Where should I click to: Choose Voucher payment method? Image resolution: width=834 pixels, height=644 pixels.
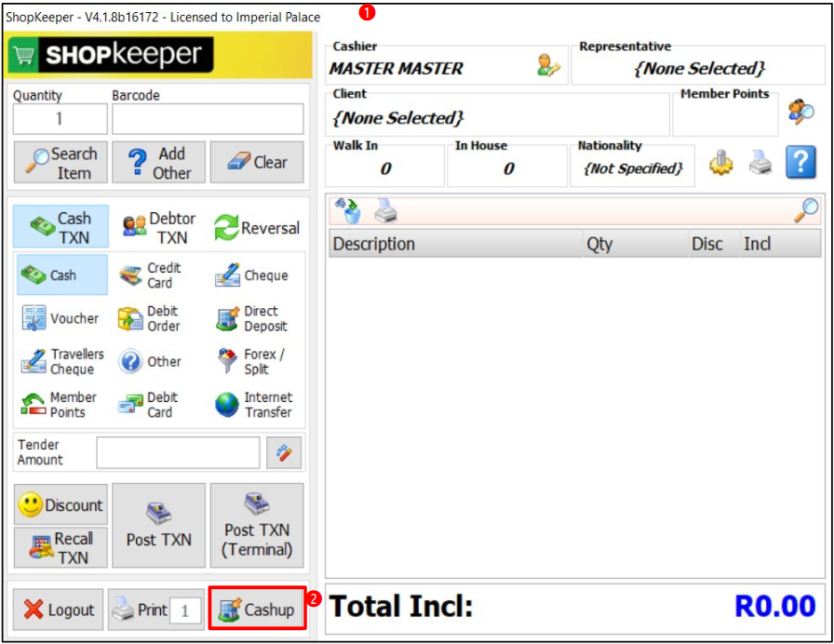pos(61,318)
